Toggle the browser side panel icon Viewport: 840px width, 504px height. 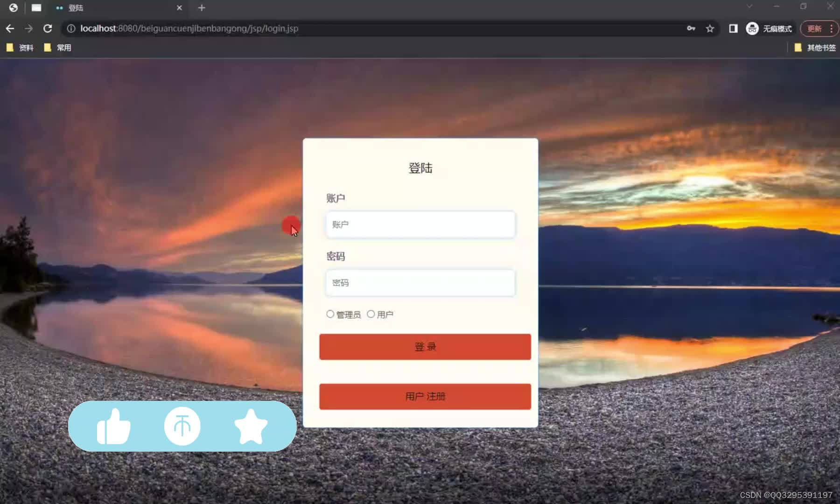point(733,28)
